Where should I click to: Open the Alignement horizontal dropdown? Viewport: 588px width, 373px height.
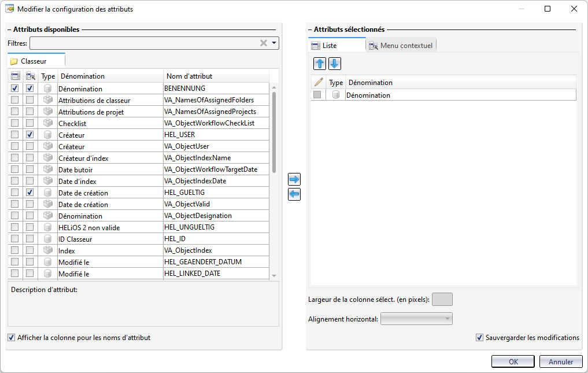pos(416,319)
